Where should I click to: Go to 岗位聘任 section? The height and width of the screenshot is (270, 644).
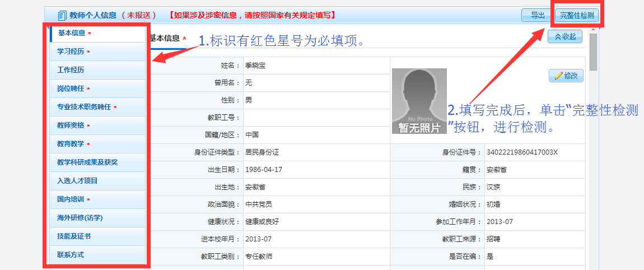[71, 89]
